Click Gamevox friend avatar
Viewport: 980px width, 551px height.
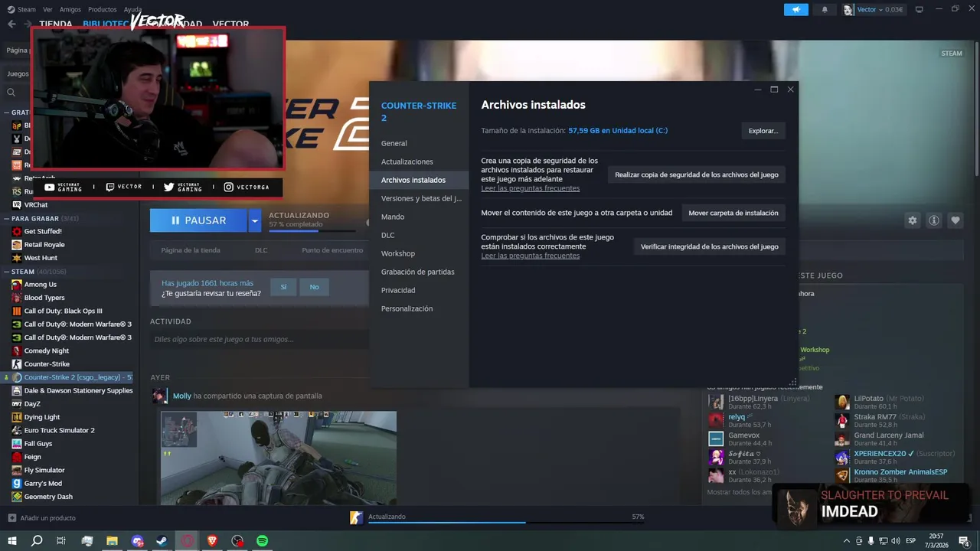(716, 439)
